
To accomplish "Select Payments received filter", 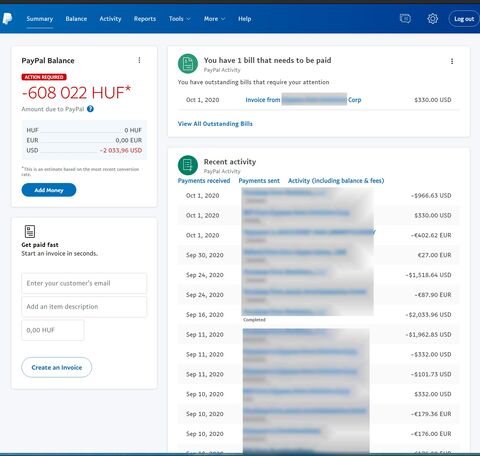I will (x=204, y=181).
